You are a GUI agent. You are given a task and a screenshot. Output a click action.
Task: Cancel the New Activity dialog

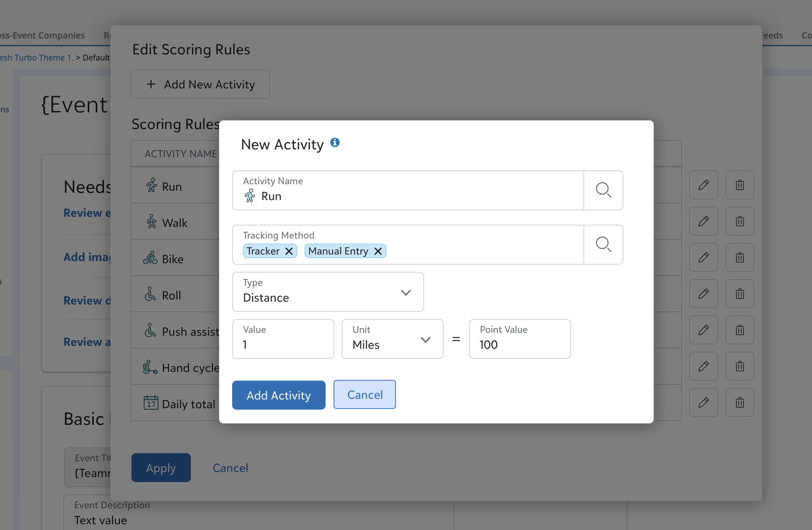point(364,394)
